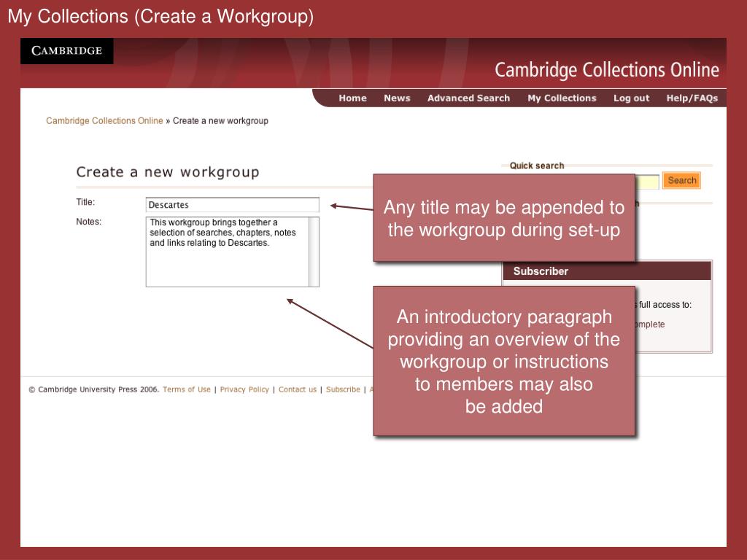The height and width of the screenshot is (560, 747).
Task: Open Help/FAQs
Action: click(x=692, y=98)
